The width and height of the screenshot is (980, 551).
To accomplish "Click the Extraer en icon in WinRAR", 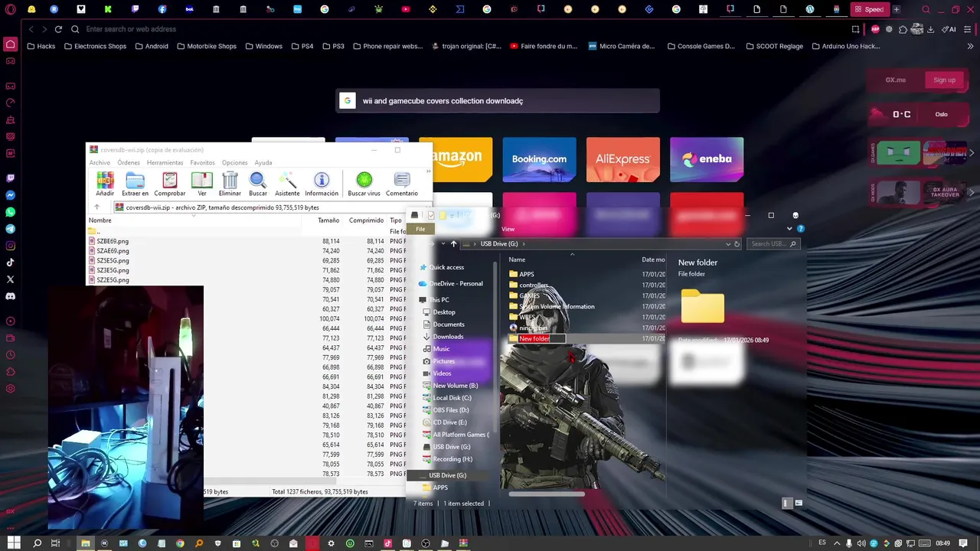I will [x=135, y=184].
